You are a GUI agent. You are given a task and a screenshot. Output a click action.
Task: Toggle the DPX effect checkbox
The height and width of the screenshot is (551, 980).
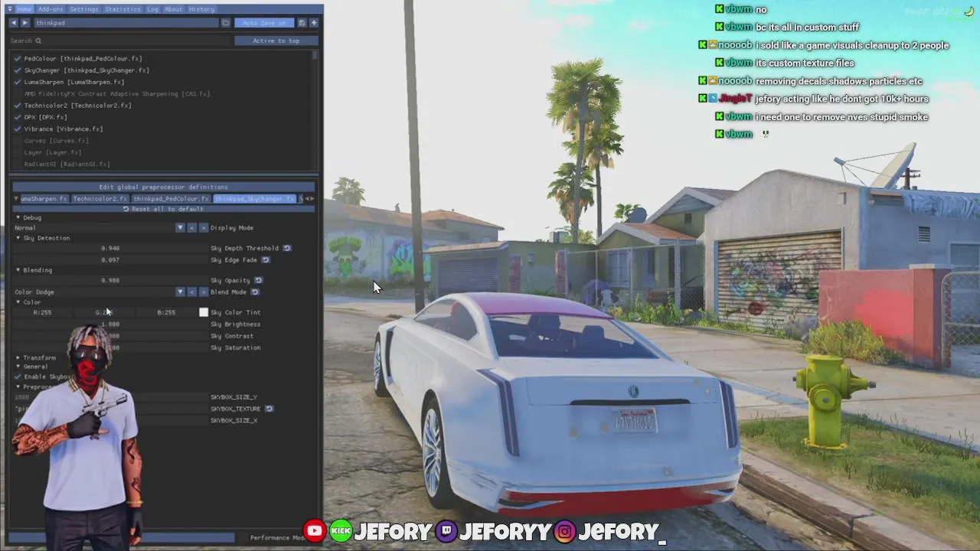tap(18, 117)
